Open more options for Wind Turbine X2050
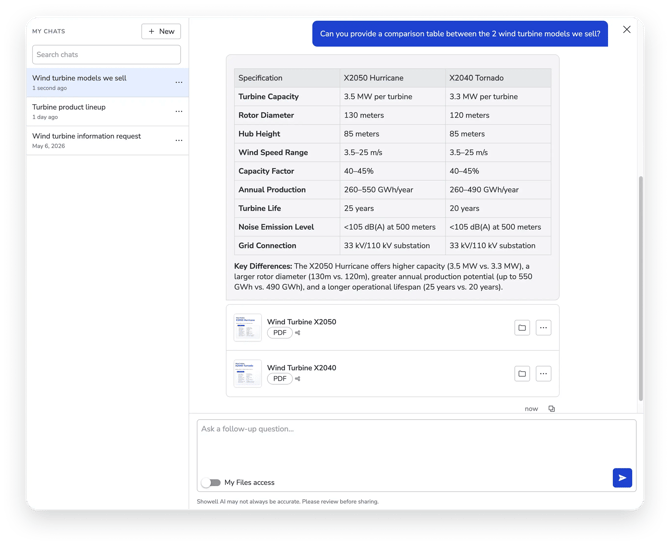Viewport: 670px width, 545px height. click(x=543, y=328)
